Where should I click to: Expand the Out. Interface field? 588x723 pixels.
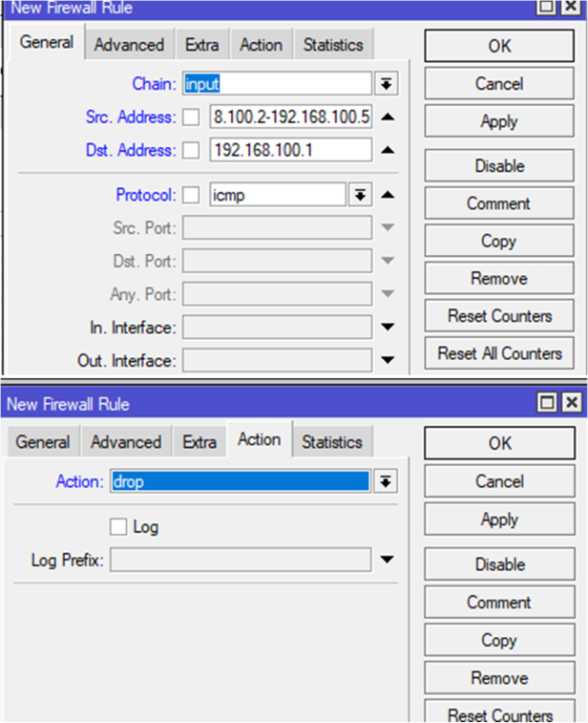point(388,361)
